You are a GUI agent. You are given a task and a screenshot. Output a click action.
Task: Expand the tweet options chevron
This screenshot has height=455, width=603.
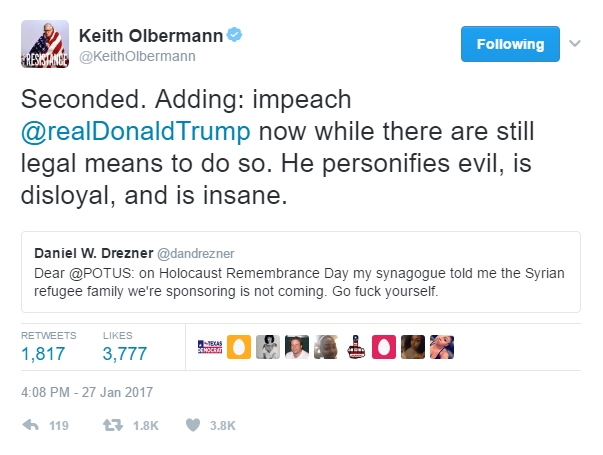point(575,44)
